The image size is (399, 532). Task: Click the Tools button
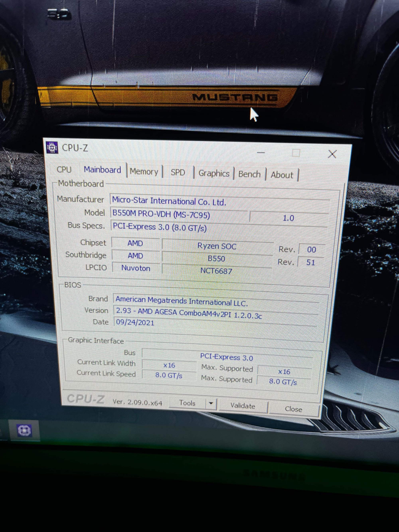187,403
